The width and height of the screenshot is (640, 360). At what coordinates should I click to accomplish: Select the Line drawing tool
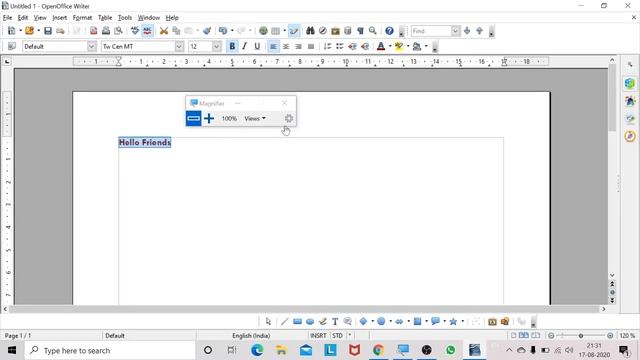point(284,322)
